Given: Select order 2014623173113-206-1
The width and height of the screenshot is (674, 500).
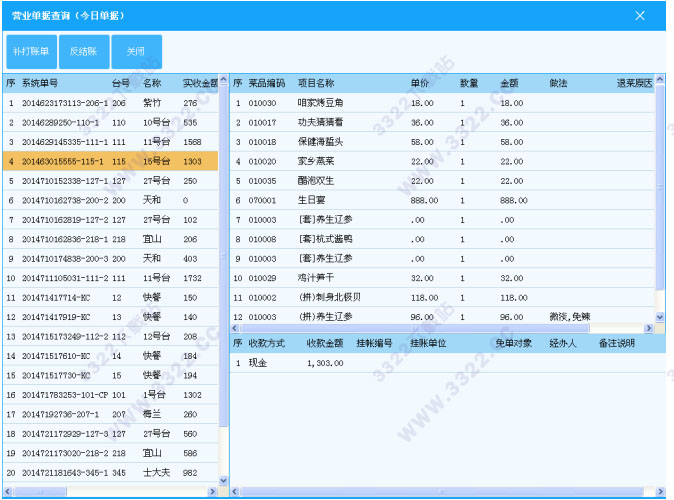Looking at the screenshot, I should click(111, 103).
